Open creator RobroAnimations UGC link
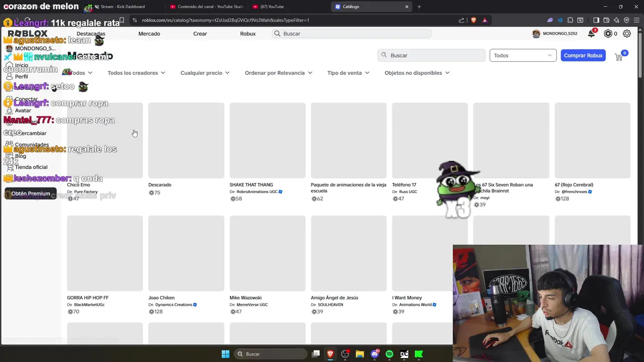 pos(257,192)
